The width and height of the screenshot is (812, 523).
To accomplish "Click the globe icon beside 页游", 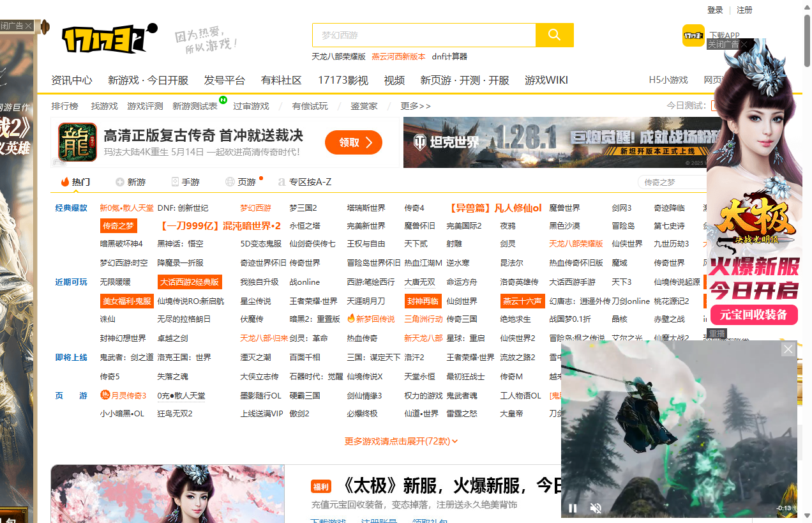I will coord(229,182).
